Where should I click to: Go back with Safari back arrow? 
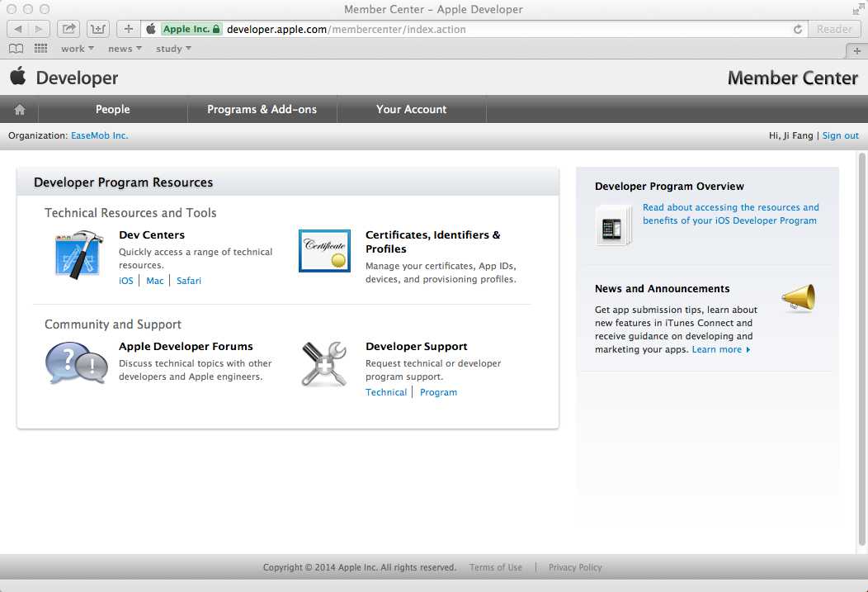coord(17,29)
